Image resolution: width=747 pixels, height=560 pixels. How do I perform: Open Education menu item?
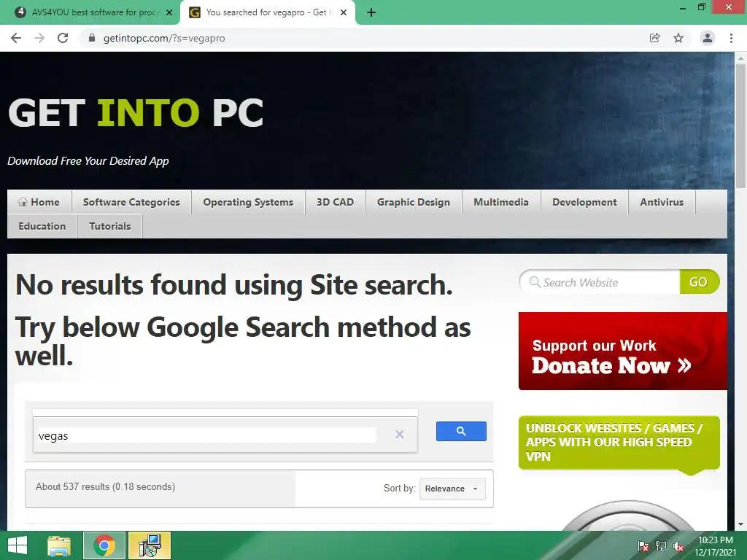tap(42, 226)
